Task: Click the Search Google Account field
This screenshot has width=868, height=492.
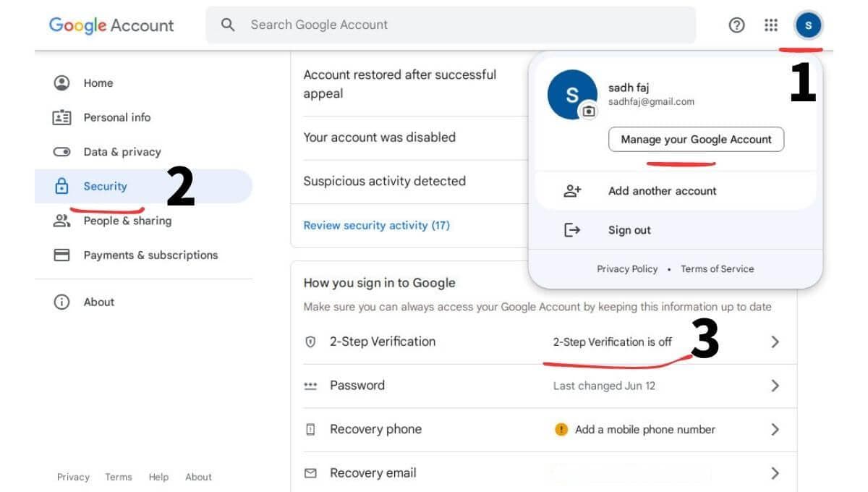Action: pos(451,25)
